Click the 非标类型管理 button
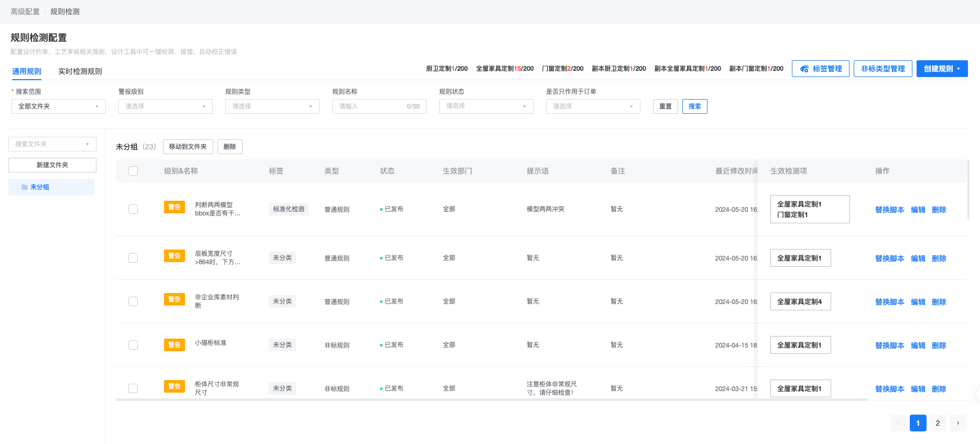980x444 pixels. pos(883,69)
